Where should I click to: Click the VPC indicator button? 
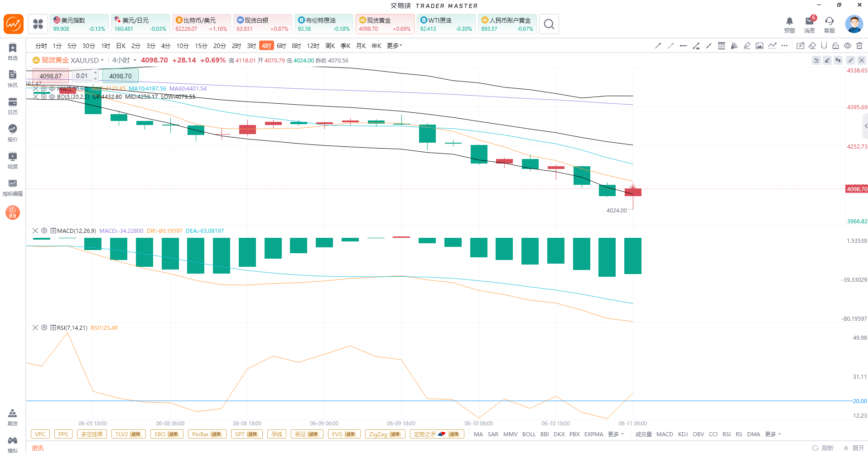point(40,434)
